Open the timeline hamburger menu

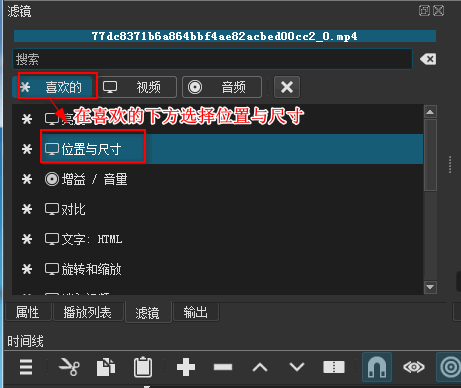click(26, 367)
